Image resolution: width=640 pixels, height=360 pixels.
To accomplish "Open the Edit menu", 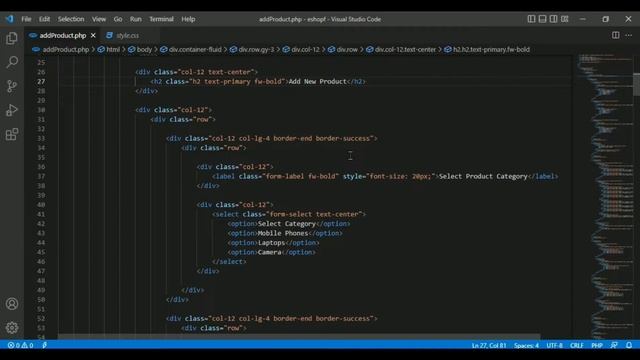I will tap(44, 19).
